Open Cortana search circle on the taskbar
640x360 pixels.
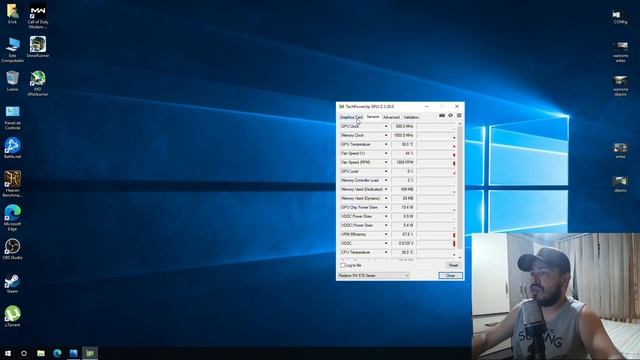(x=24, y=353)
